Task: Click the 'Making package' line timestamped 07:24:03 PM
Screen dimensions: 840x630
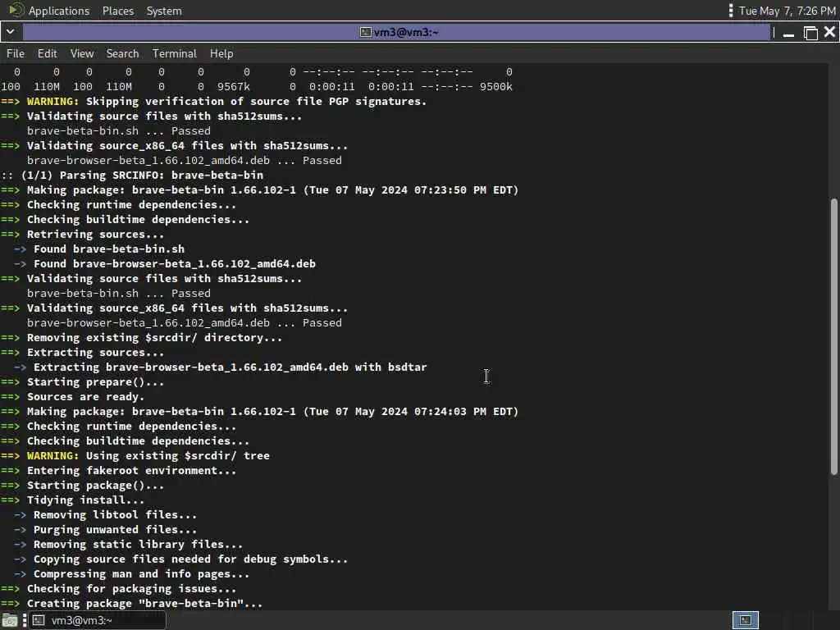Action: [x=259, y=412]
